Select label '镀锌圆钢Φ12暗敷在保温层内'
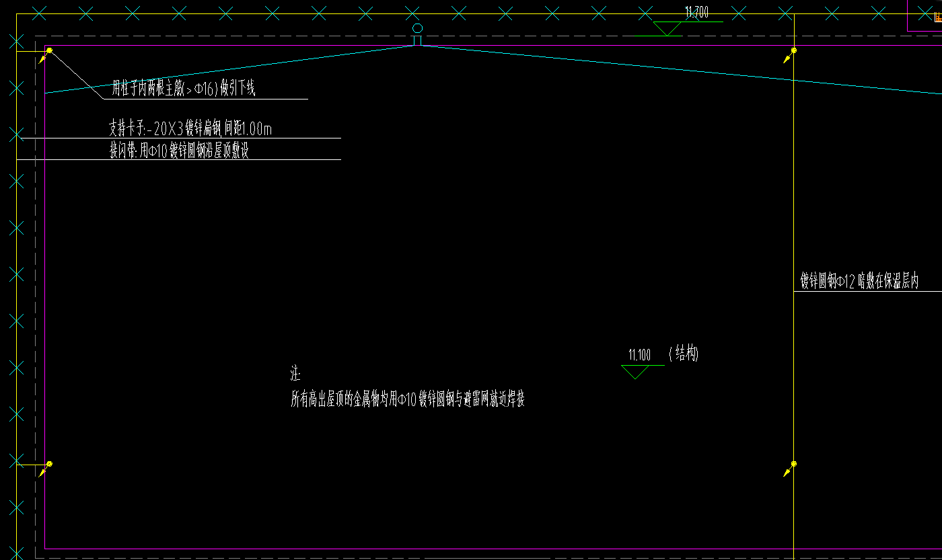Image resolution: width=942 pixels, height=560 pixels. point(859,281)
